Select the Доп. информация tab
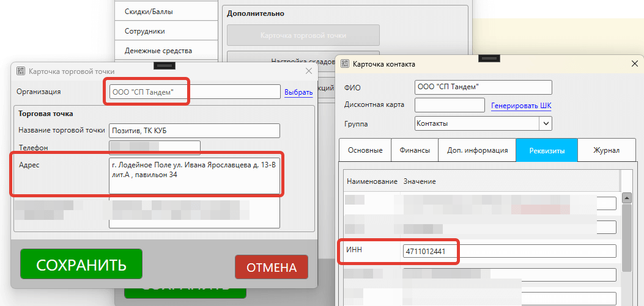Viewport: 644px width, 306px height. tap(477, 150)
